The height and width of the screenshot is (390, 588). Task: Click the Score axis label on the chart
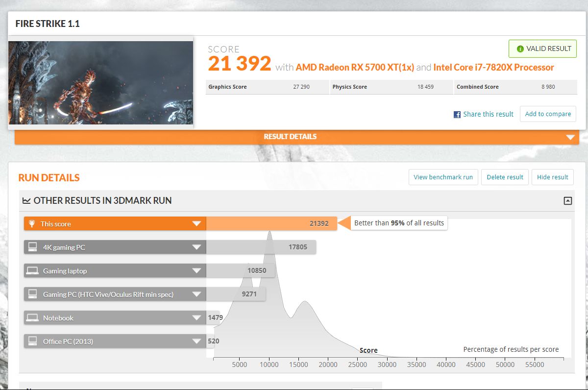point(368,350)
